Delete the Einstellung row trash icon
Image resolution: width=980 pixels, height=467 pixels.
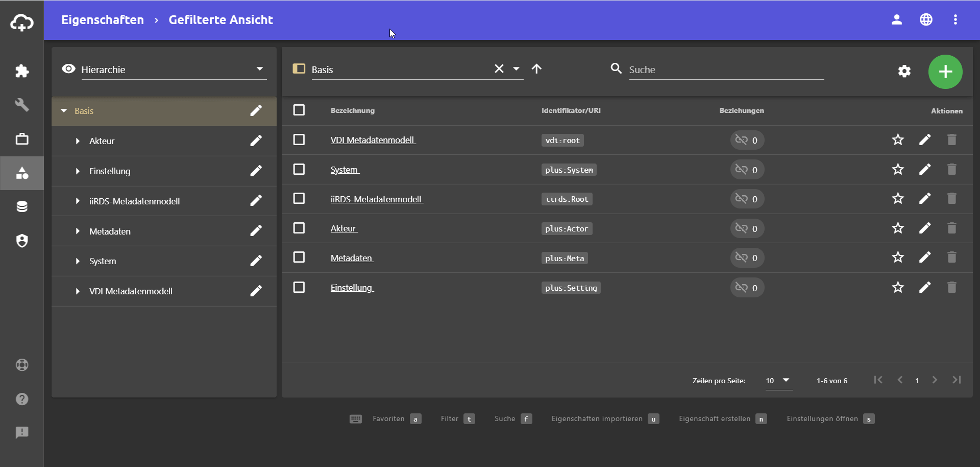[952, 287]
